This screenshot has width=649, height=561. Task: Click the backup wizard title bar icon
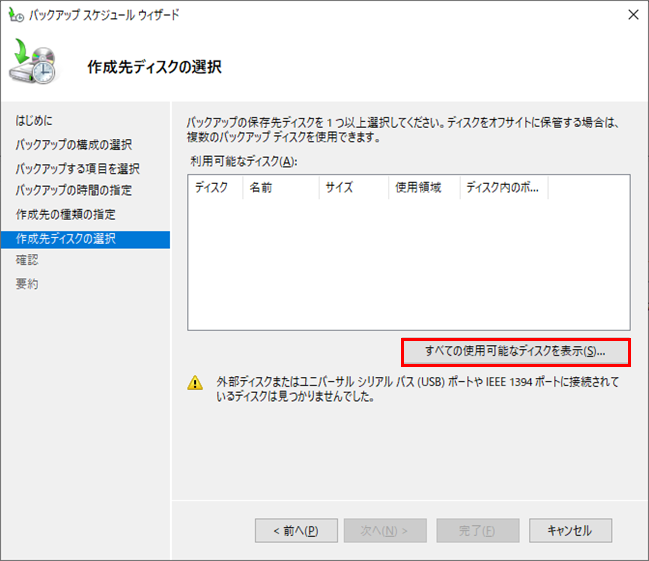point(16,15)
